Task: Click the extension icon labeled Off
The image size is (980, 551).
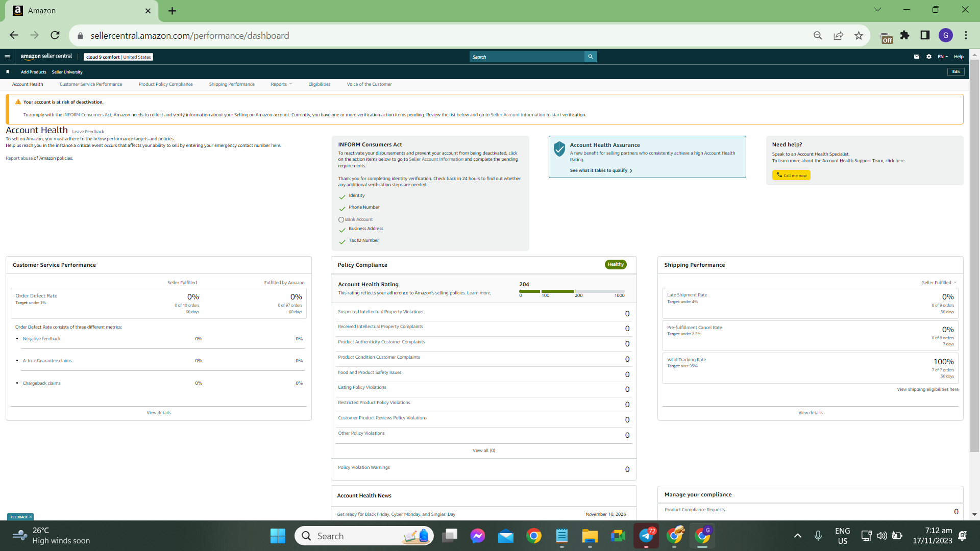Action: point(887,38)
